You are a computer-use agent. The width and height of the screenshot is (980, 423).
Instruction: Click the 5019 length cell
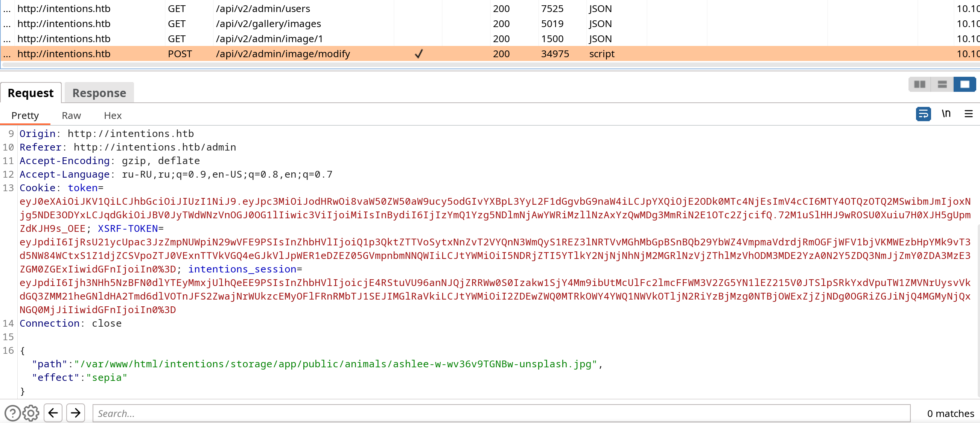pos(552,24)
